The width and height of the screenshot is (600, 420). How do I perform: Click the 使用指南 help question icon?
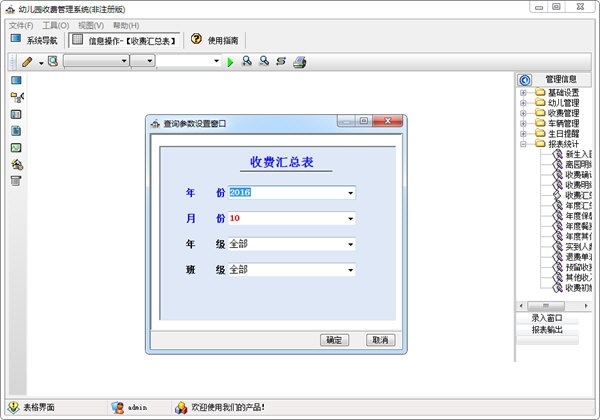196,39
